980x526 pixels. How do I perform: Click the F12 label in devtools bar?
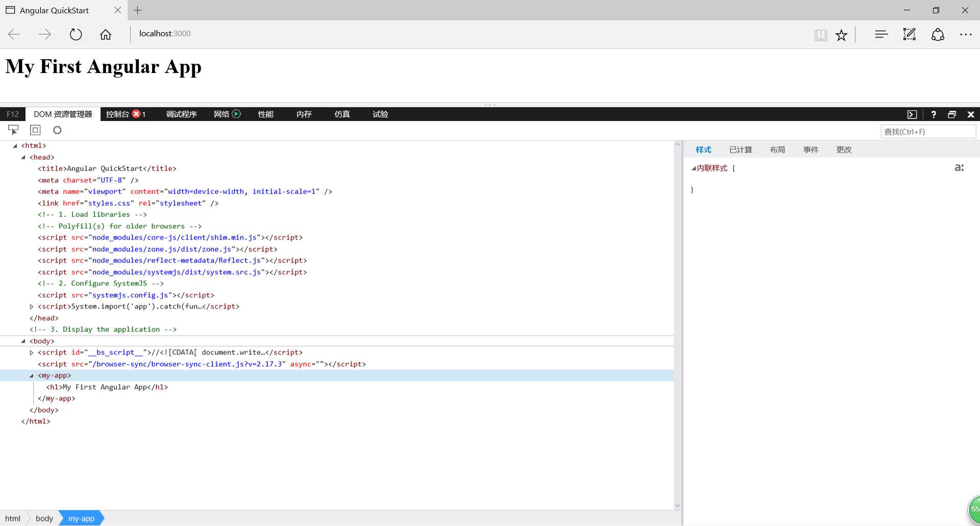13,114
